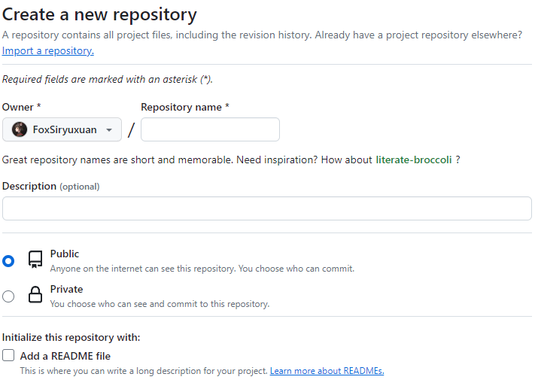This screenshot has width=535, height=392.
Task: Click the Private lock icon
Action: [35, 296]
